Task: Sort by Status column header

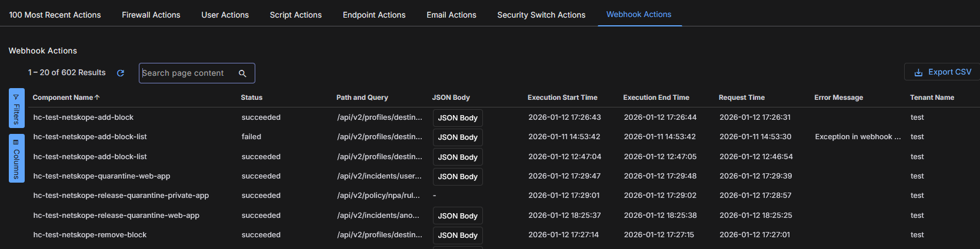Action: point(252,97)
